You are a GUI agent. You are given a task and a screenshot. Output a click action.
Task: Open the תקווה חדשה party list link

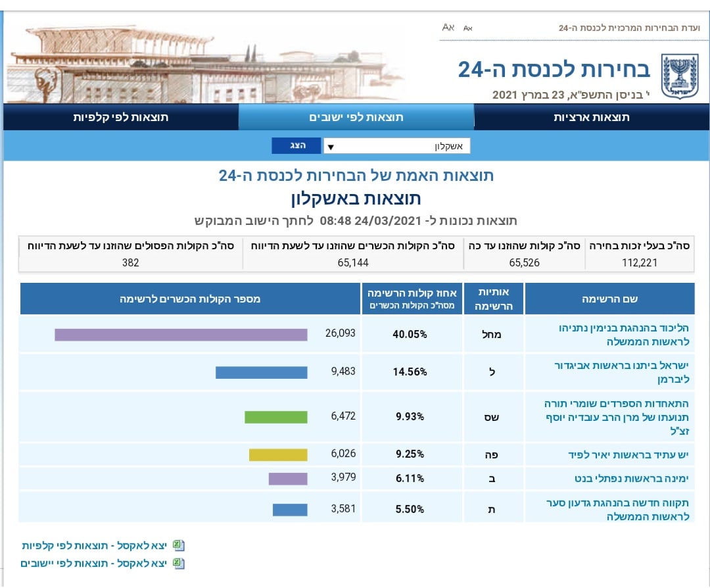tap(617, 510)
